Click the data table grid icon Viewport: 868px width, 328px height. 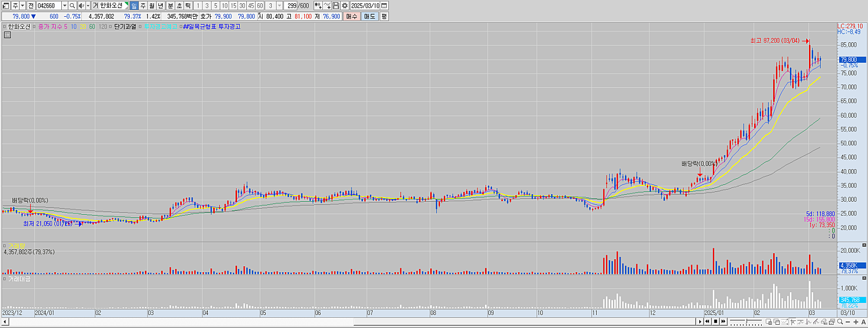[x=7, y=35]
